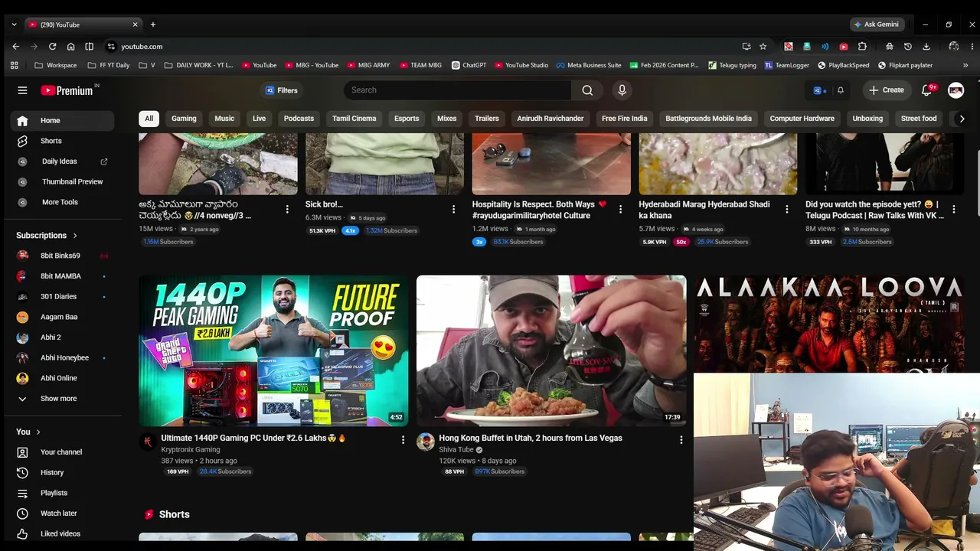Open the vidIQ icon in the YouTube header
980x551 pixels.
coord(819,90)
